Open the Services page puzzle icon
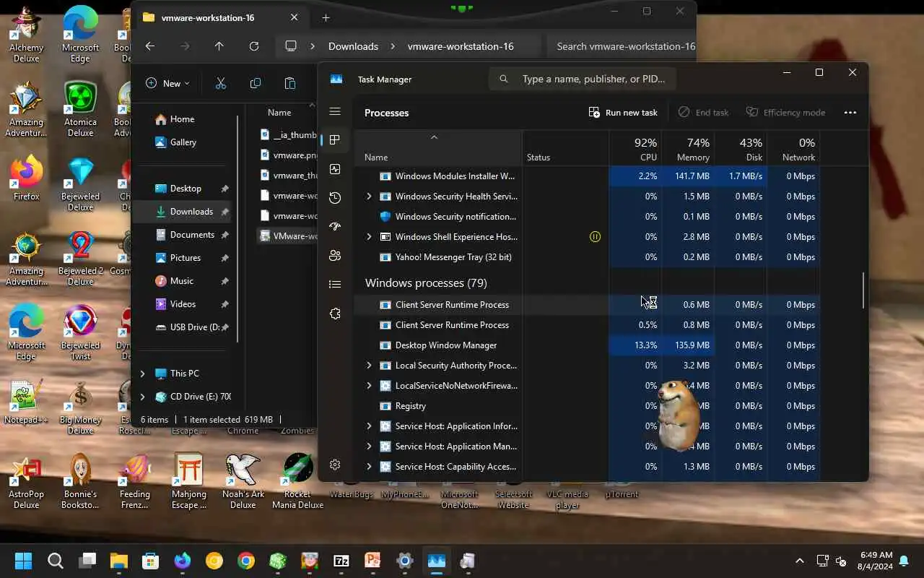Image resolution: width=924 pixels, height=578 pixels. coord(335,314)
